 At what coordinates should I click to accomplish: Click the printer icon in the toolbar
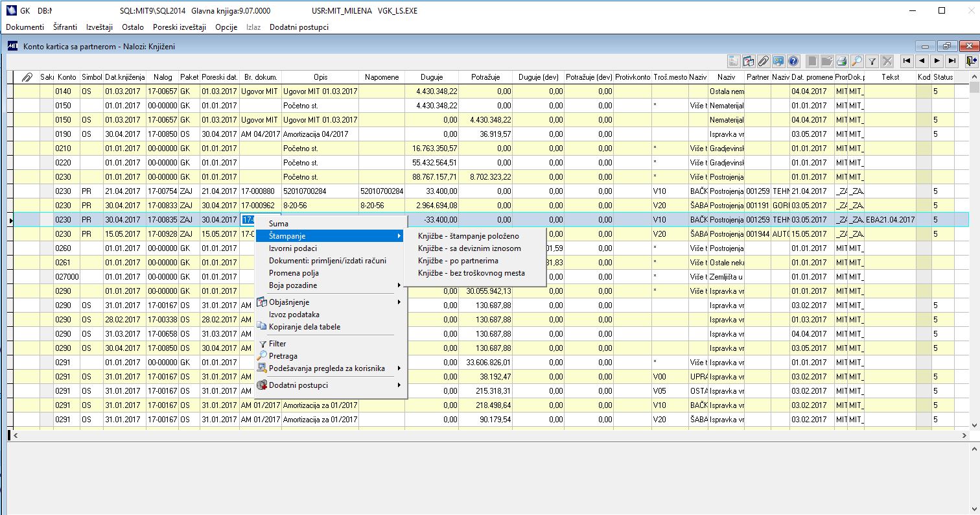click(x=842, y=61)
